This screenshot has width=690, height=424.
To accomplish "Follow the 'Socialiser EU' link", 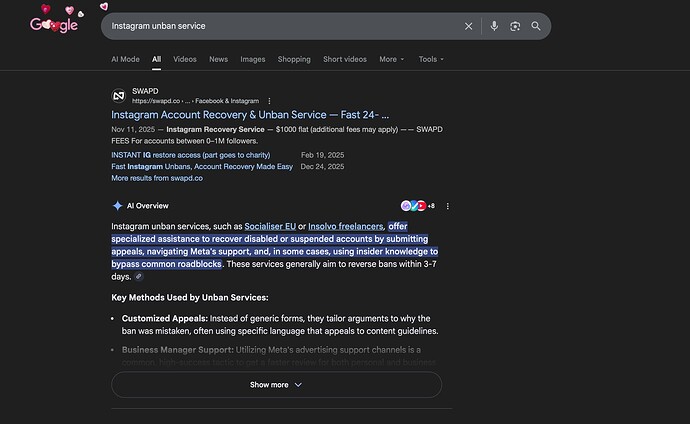I will [x=270, y=226].
